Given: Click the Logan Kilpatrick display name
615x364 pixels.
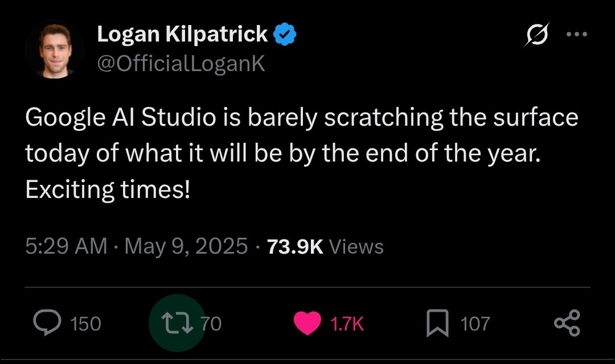Looking at the screenshot, I should pos(182,35).
